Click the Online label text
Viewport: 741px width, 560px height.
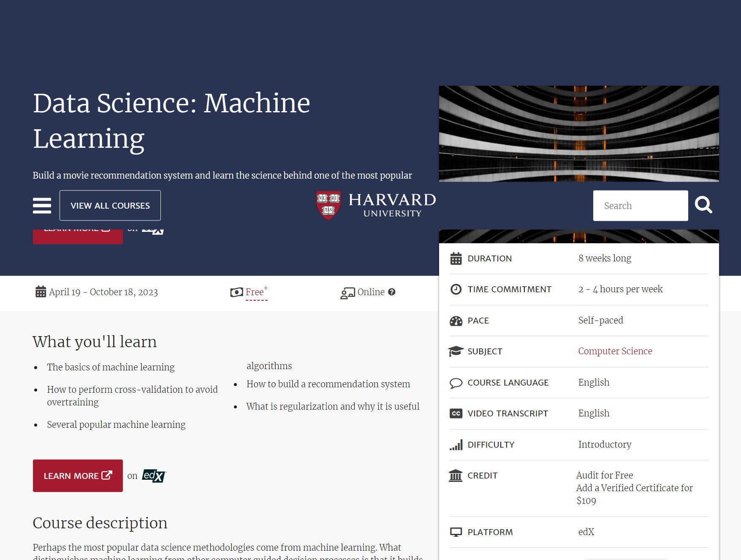pos(371,292)
